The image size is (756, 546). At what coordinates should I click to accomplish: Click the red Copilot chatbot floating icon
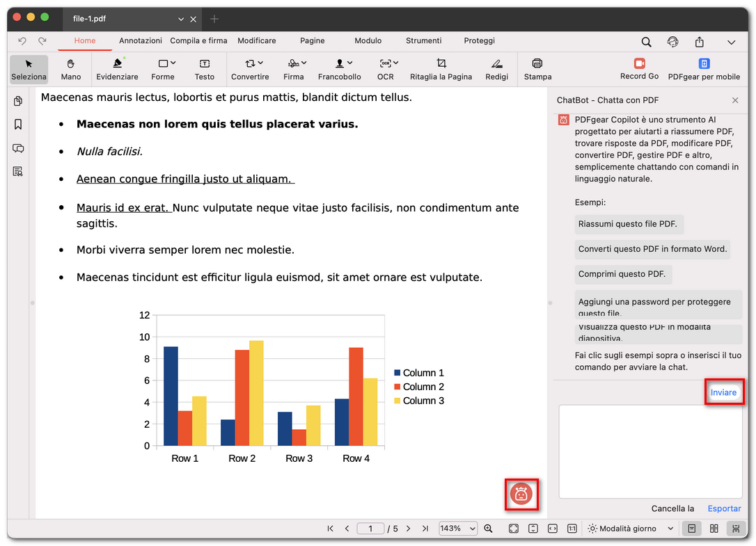click(x=521, y=494)
